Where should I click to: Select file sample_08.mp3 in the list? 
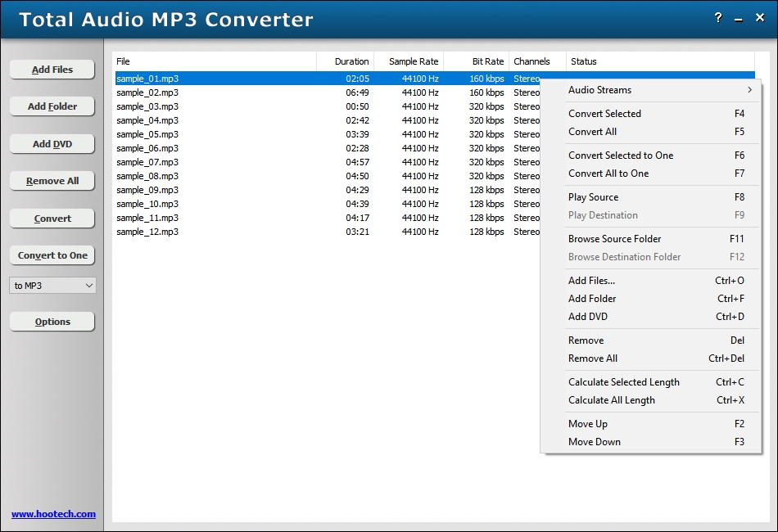click(147, 175)
